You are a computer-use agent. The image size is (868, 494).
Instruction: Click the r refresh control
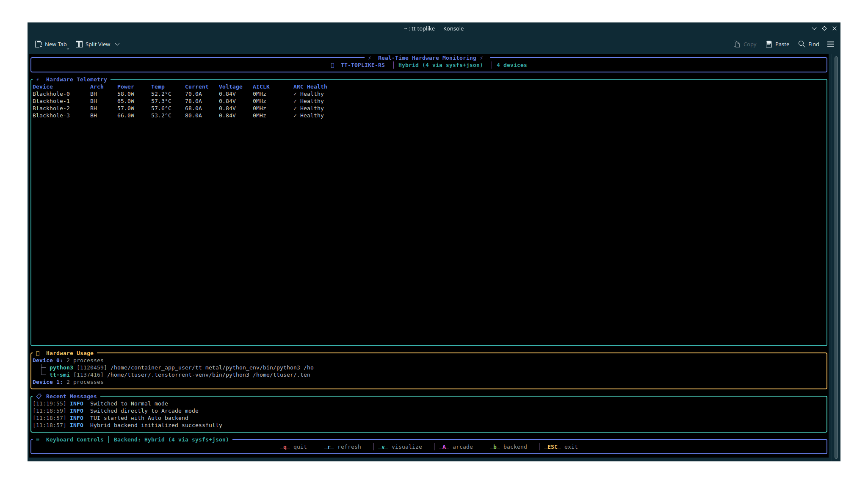tap(343, 447)
